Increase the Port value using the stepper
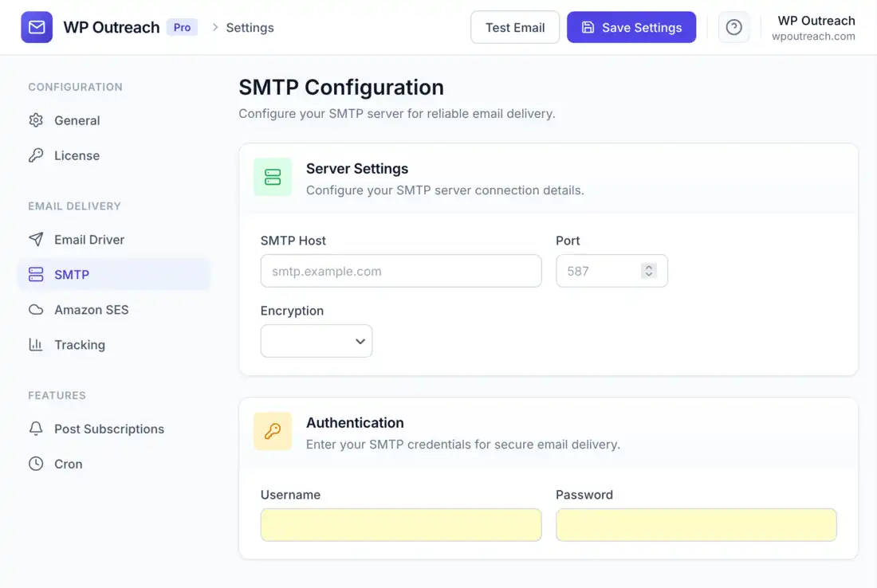Image resolution: width=877 pixels, height=588 pixels. pyautogui.click(x=648, y=266)
